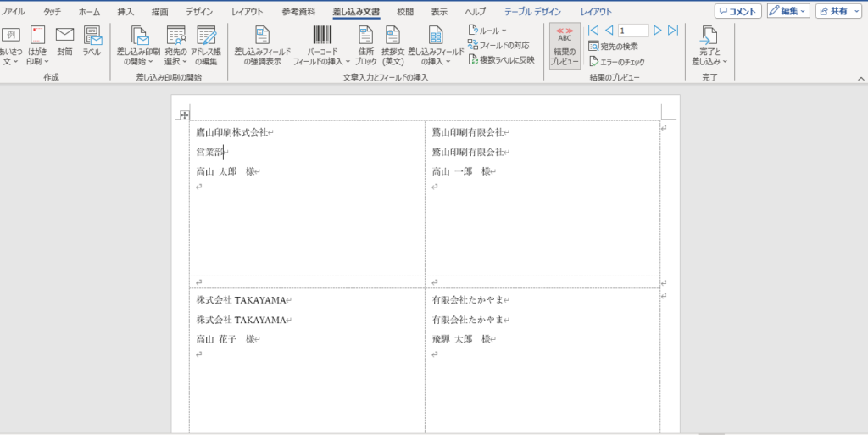Open バーコードフィールドの挿入 dropdown
Image resolution: width=868 pixels, height=435 pixels.
click(x=322, y=46)
